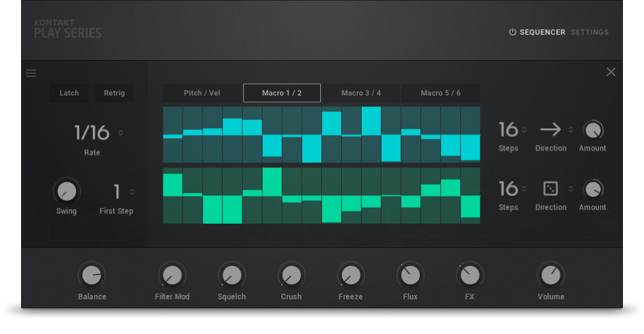Viewport: 644px width, 334px height.
Task: Open the SETTINGS view
Action: pyautogui.click(x=590, y=32)
